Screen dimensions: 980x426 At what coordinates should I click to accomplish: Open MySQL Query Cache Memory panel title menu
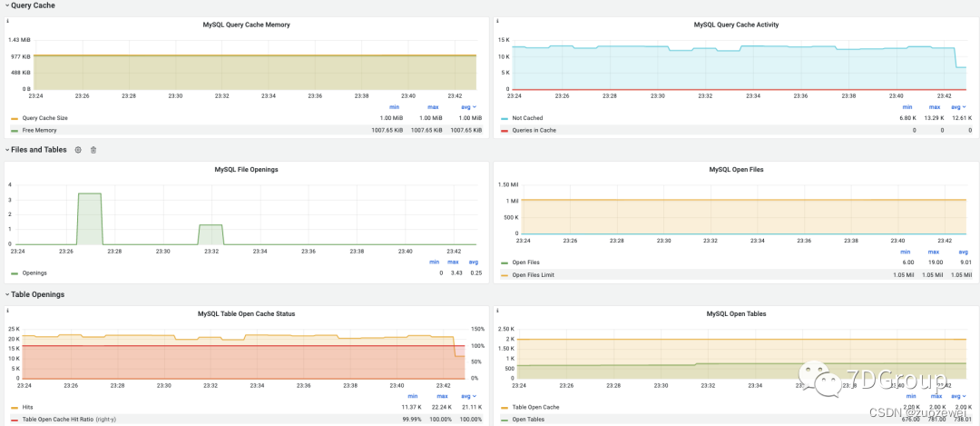point(246,25)
